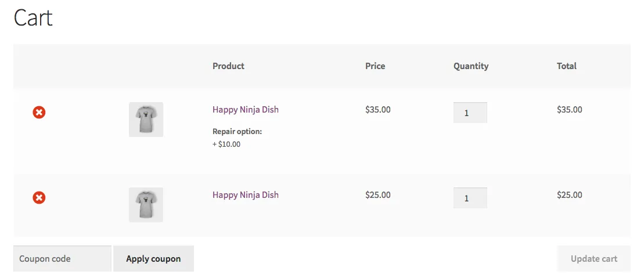The height and width of the screenshot is (278, 644).
Task: Open the $35.00 item's t-shirt thumbnail
Action: 146,120
